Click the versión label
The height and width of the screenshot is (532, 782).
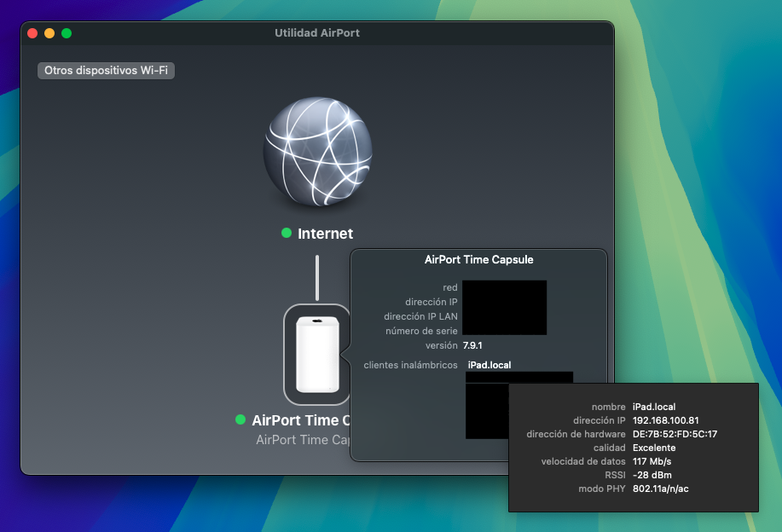(x=442, y=345)
